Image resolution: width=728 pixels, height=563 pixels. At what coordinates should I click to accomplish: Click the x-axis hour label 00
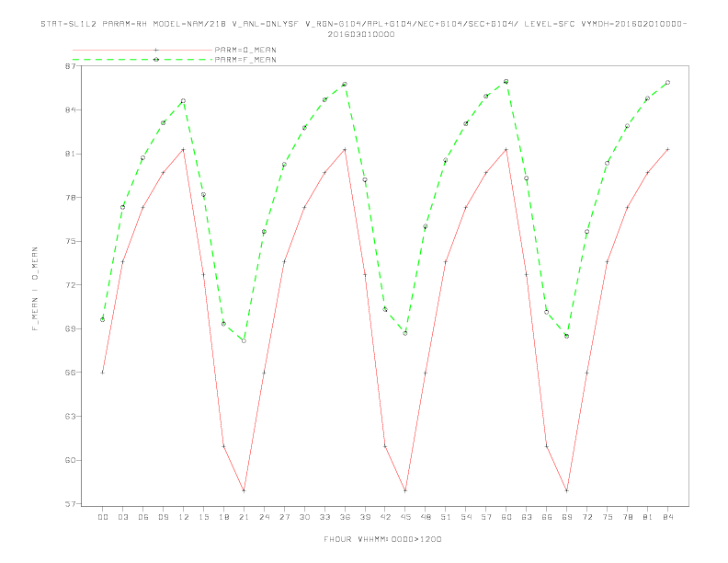click(103, 517)
